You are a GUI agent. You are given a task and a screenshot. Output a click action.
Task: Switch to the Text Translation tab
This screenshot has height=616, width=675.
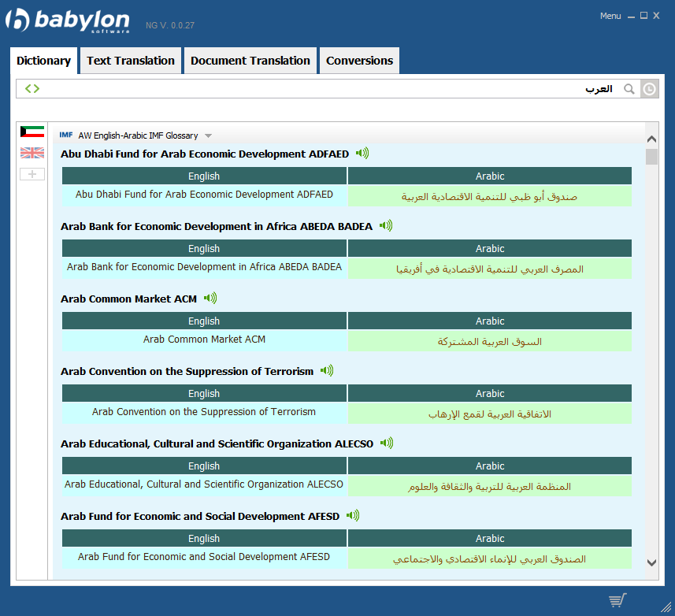click(x=131, y=61)
